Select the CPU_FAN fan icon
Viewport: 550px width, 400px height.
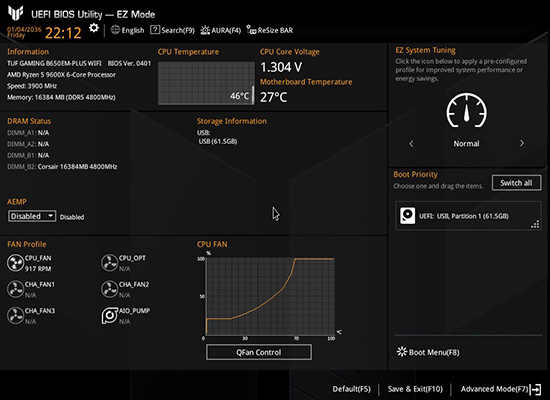point(15,263)
